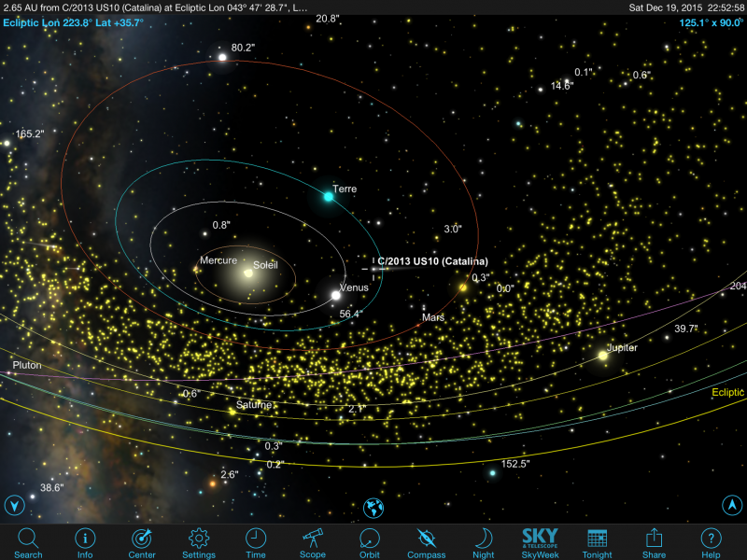This screenshot has width=747, height=560.
Task: Select the star labeled 80.2"
Action: 222,57
